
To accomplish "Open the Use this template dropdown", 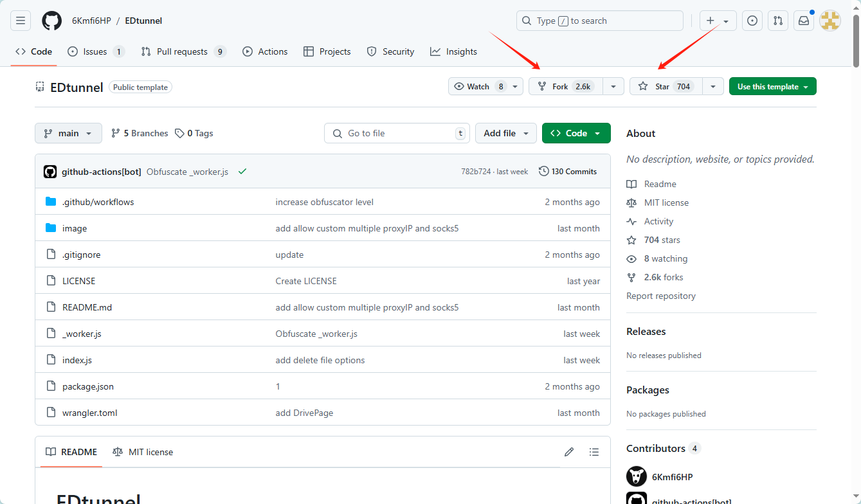I will pos(773,86).
